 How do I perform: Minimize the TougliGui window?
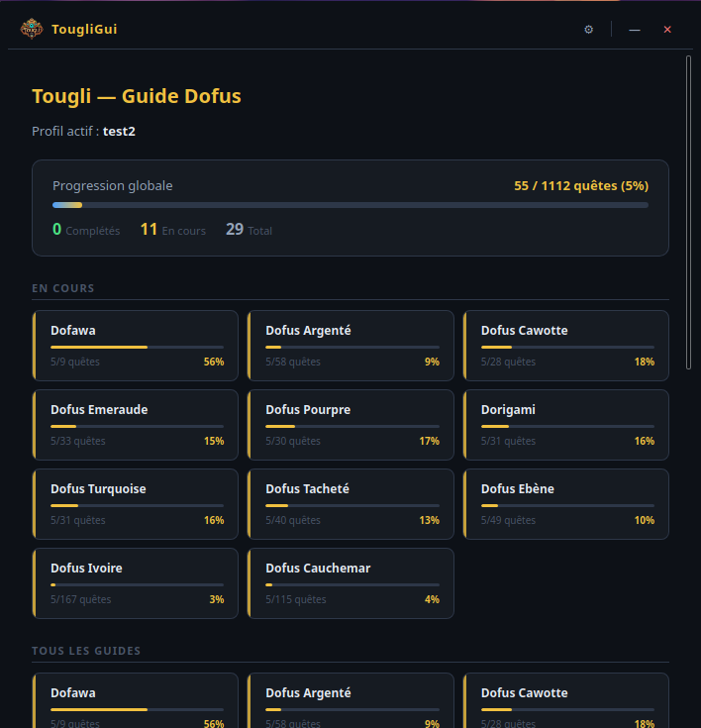(634, 30)
